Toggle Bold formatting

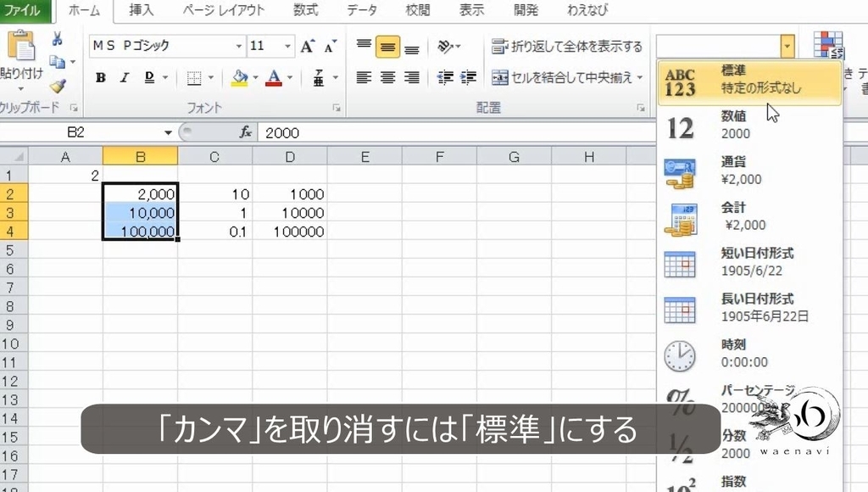click(100, 77)
